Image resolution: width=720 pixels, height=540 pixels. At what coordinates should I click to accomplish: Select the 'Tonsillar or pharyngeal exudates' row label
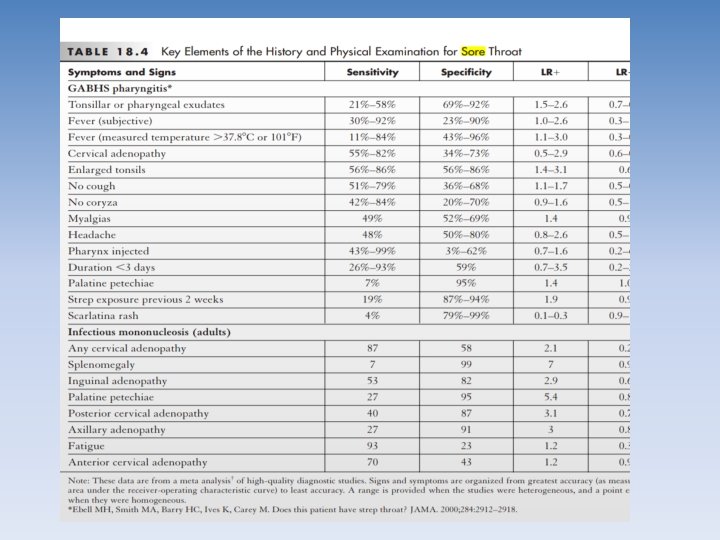(146, 105)
